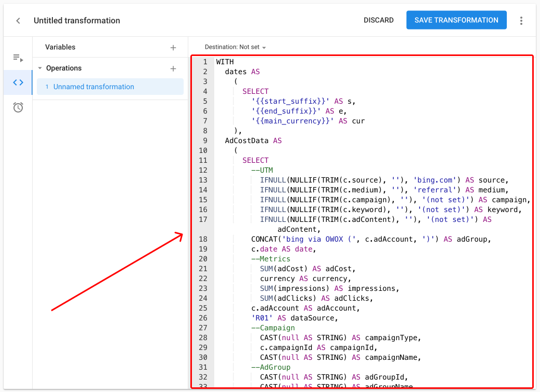Click the 'dates AS' line in editor
The height and width of the screenshot is (392, 540).
242,72
